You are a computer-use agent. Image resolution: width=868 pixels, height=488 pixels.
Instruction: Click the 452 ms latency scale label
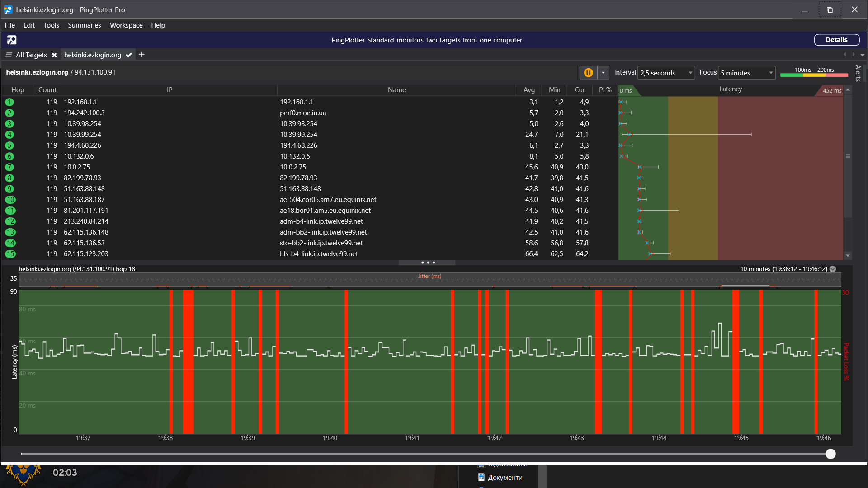pos(832,90)
